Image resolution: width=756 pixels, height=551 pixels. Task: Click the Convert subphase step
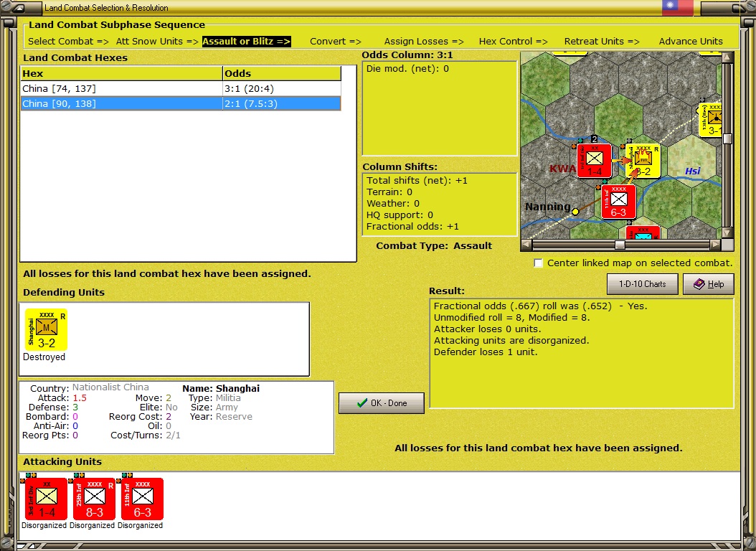pos(336,42)
